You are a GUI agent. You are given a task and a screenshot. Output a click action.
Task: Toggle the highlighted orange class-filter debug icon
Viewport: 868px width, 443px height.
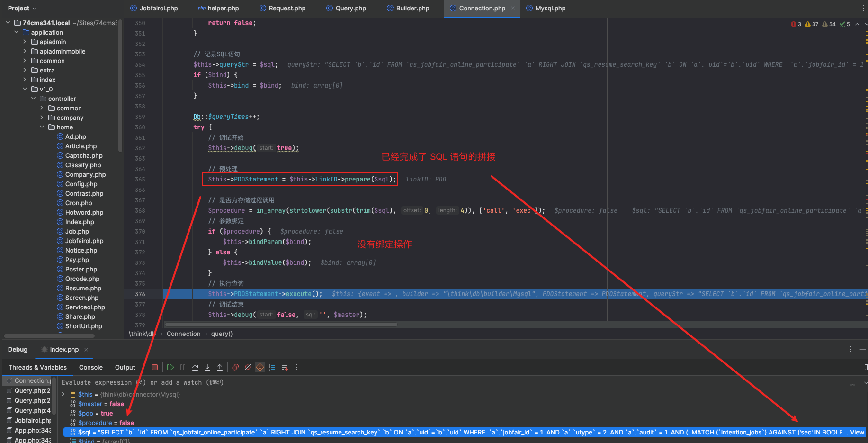point(260,367)
